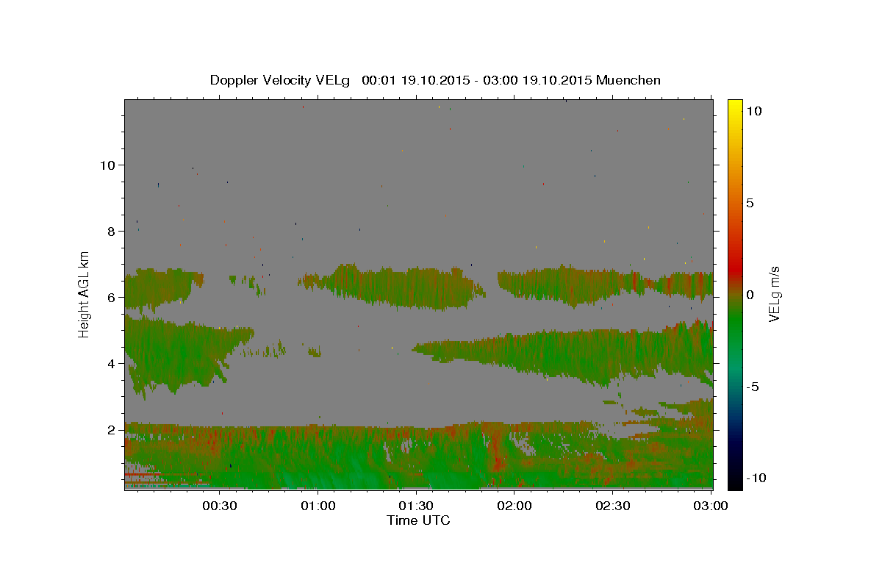Click the 03:00 time tick label
Screen dimensions: 882x588
pos(711,506)
